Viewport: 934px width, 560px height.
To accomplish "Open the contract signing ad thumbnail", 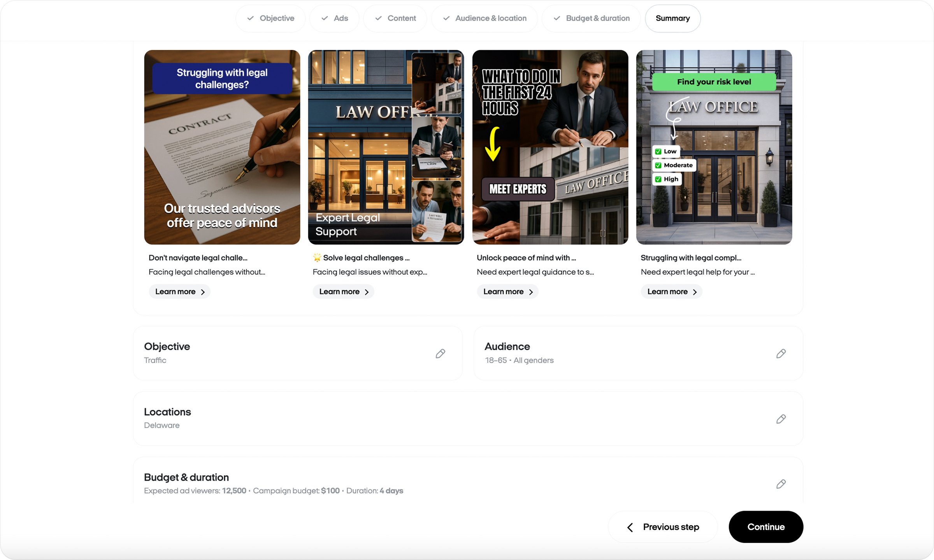I will (x=222, y=147).
